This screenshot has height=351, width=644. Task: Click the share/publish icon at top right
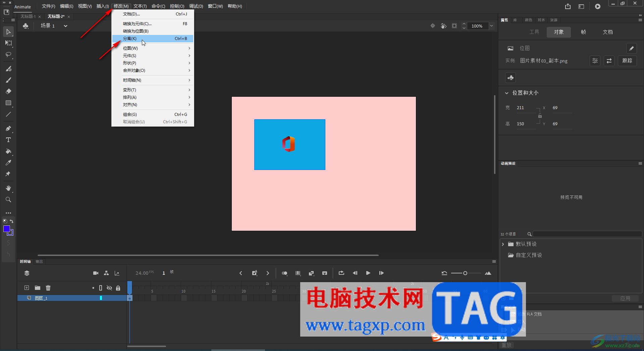(568, 6)
